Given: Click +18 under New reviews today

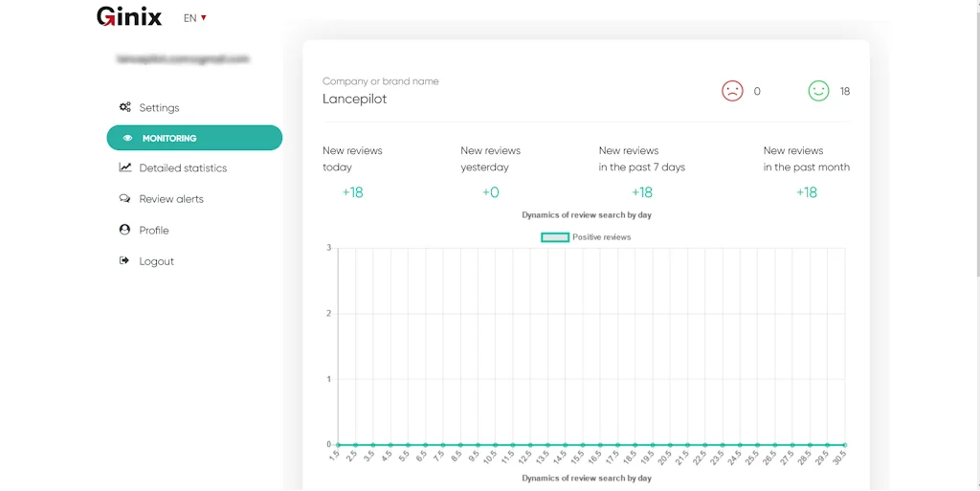Looking at the screenshot, I should (x=352, y=192).
